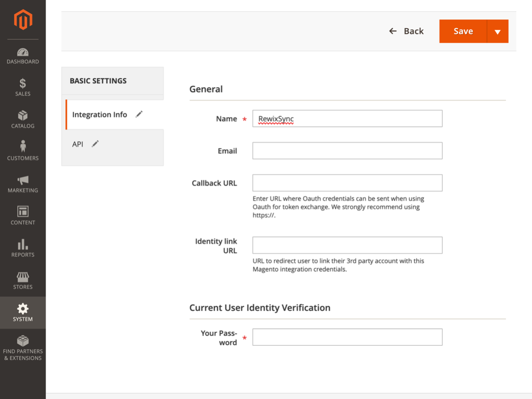This screenshot has height=399, width=532.
Task: Click into the Email input field
Action: tap(347, 151)
